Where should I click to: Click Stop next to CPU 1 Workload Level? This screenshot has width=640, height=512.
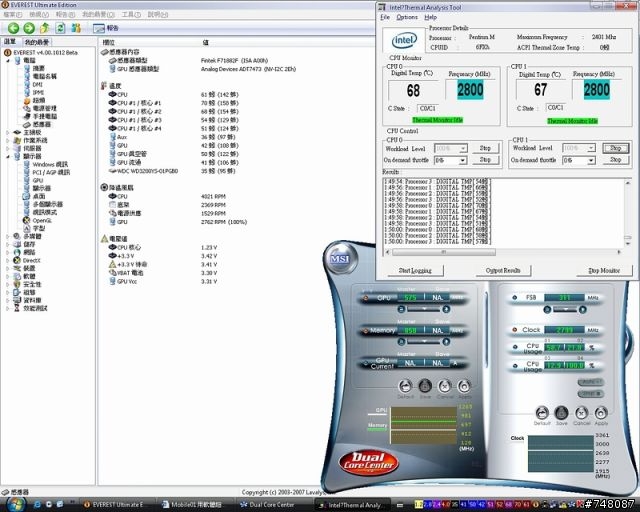tap(616, 148)
